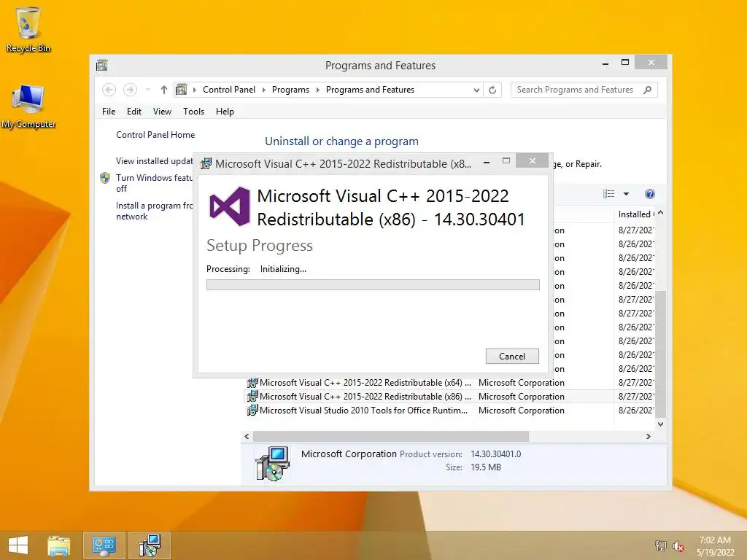Open the My Computer desktop icon
Image resolution: width=747 pixels, height=560 pixels.
coord(28,106)
